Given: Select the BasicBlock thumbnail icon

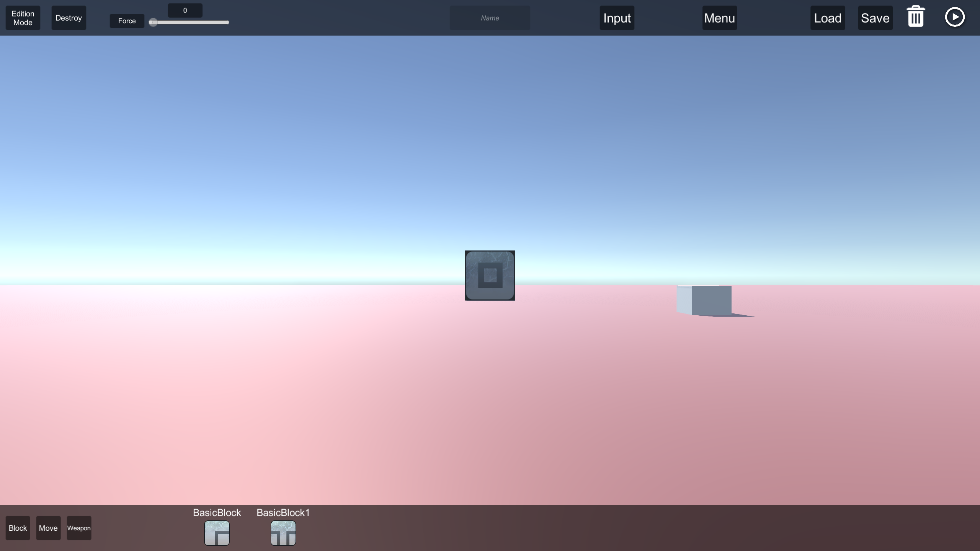Looking at the screenshot, I should click(x=217, y=533).
